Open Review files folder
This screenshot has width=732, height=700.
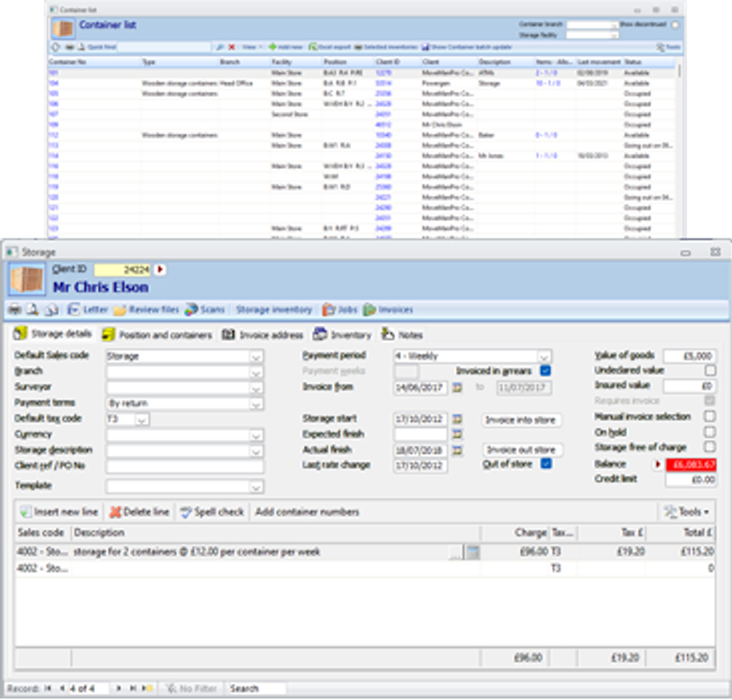(x=146, y=310)
